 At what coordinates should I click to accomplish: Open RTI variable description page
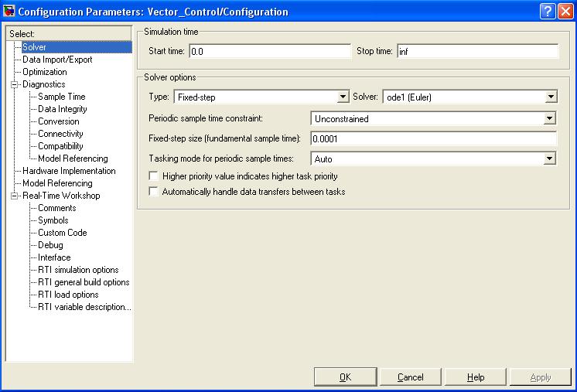click(84, 307)
